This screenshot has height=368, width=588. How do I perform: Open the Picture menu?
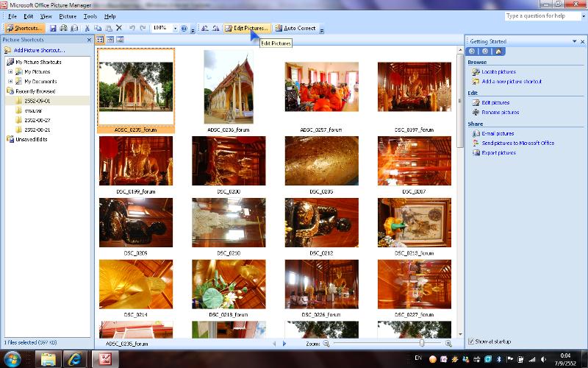pyautogui.click(x=68, y=16)
